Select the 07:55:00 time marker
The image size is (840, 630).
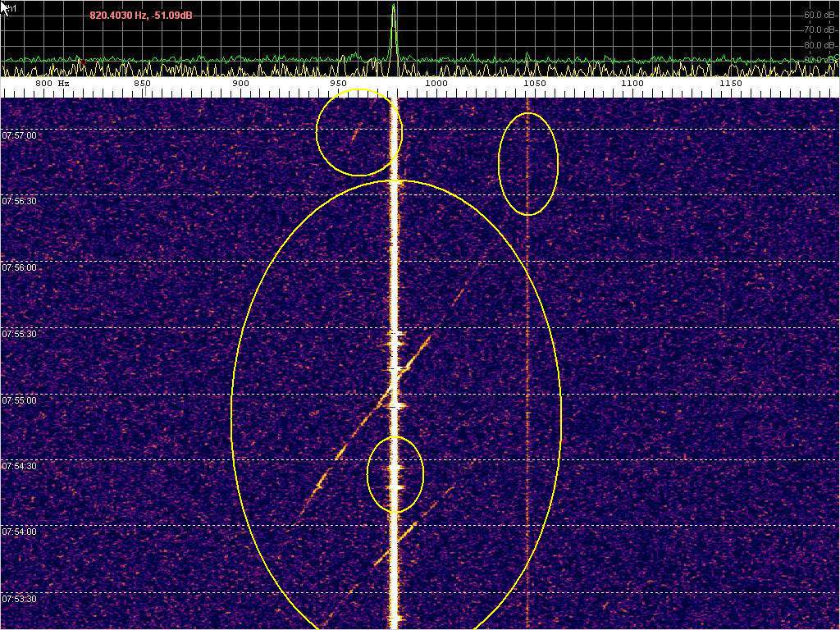tap(20, 400)
